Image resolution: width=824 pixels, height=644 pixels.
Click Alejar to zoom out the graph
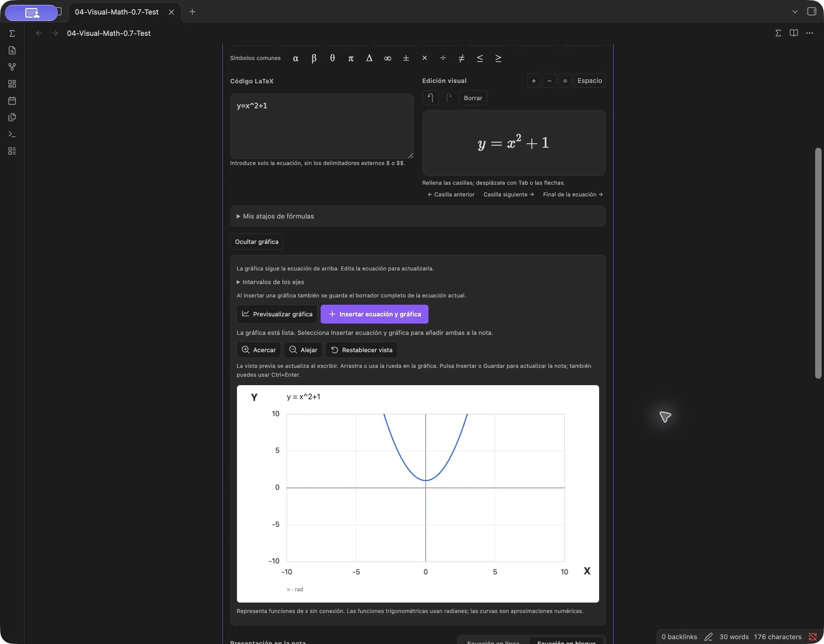point(303,350)
